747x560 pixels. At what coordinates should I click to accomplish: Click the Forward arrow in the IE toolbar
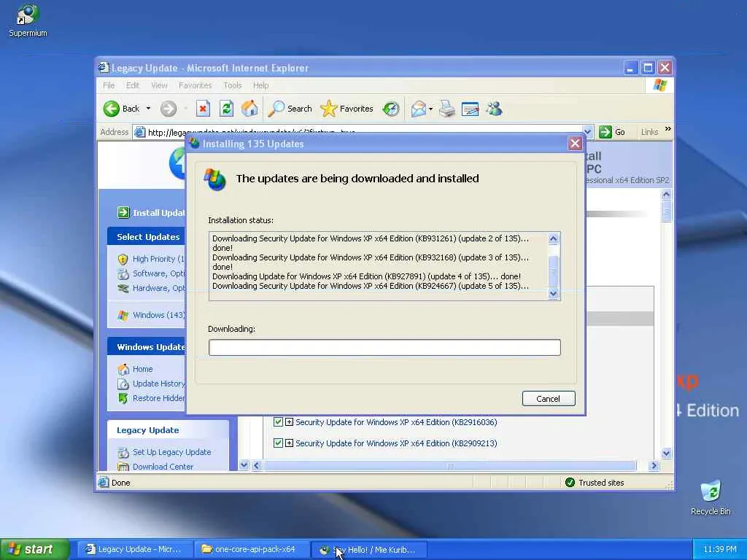(169, 109)
